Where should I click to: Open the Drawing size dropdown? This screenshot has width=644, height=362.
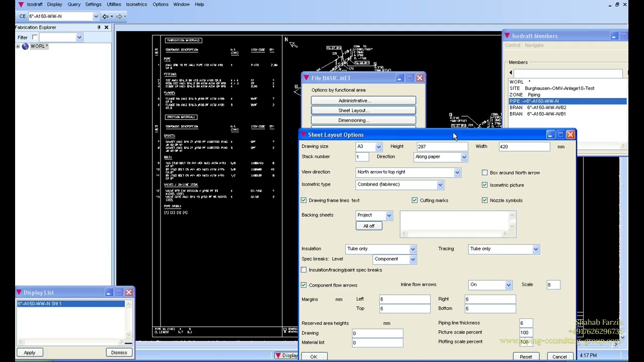378,147
